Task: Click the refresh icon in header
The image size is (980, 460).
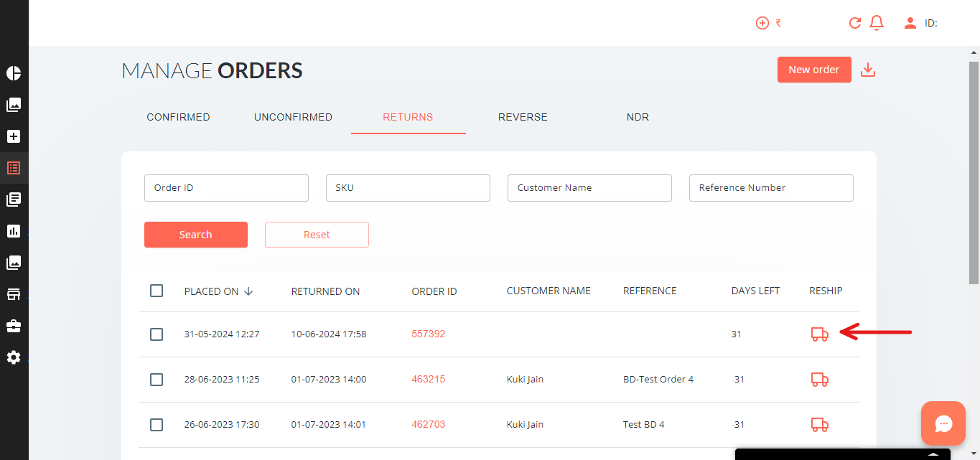Action: (854, 23)
